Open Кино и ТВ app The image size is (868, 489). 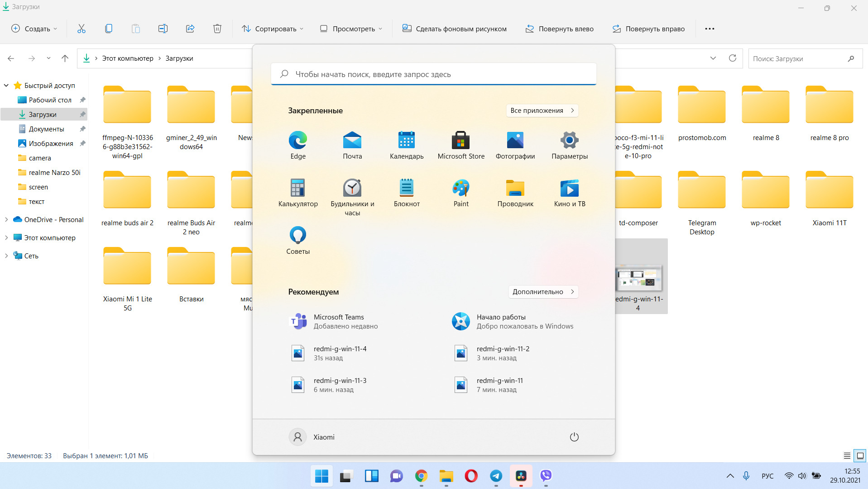click(x=570, y=193)
